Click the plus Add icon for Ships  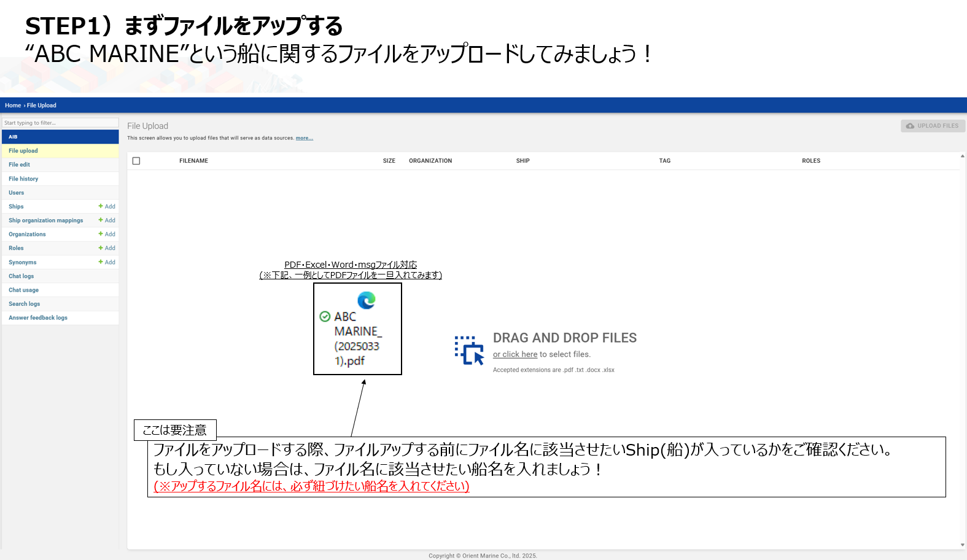[107, 206]
